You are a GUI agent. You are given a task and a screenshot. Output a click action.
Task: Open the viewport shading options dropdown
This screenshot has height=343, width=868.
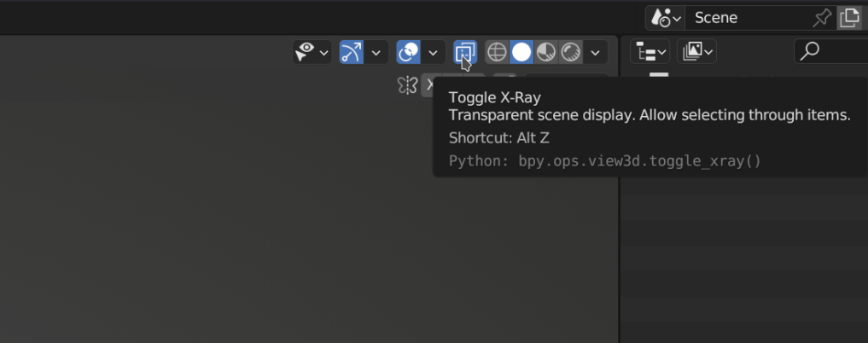[x=595, y=53]
